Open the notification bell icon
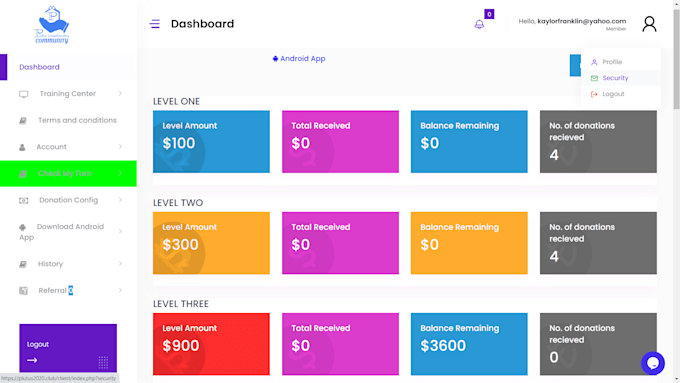The height and width of the screenshot is (383, 680). [x=479, y=24]
